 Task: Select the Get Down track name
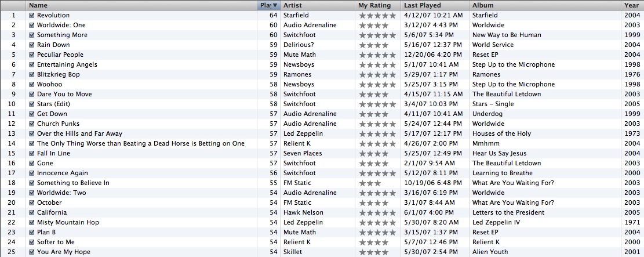(x=52, y=114)
